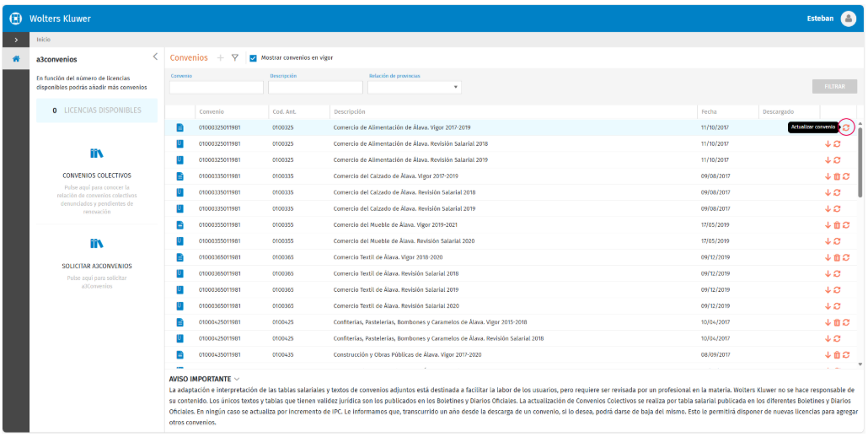
Task: Delete Confiterías Pastelerías Vigor 2015-2018 convenio
Action: click(837, 322)
